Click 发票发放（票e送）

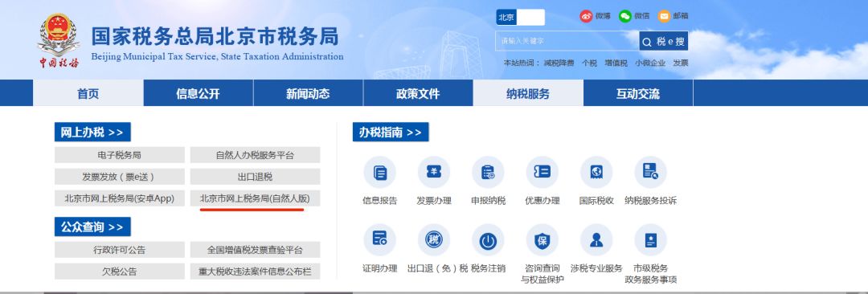click(120, 177)
